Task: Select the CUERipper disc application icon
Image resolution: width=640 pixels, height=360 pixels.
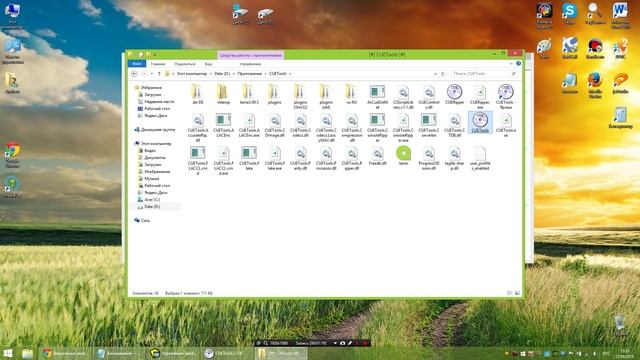Action: (454, 95)
